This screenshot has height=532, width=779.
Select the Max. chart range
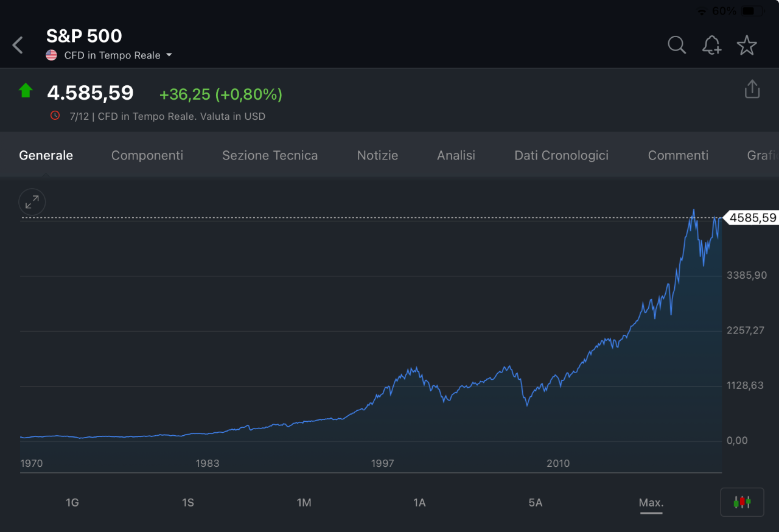point(651,503)
